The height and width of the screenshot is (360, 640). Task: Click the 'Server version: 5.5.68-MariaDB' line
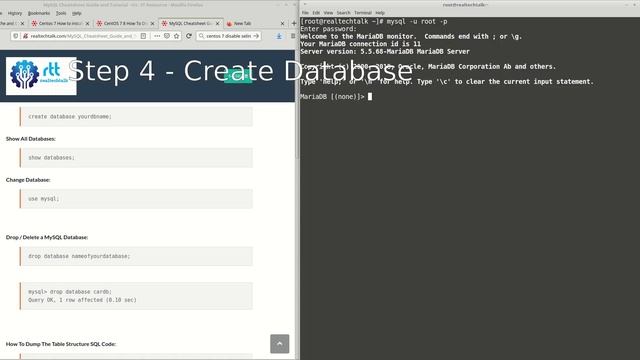click(385, 51)
